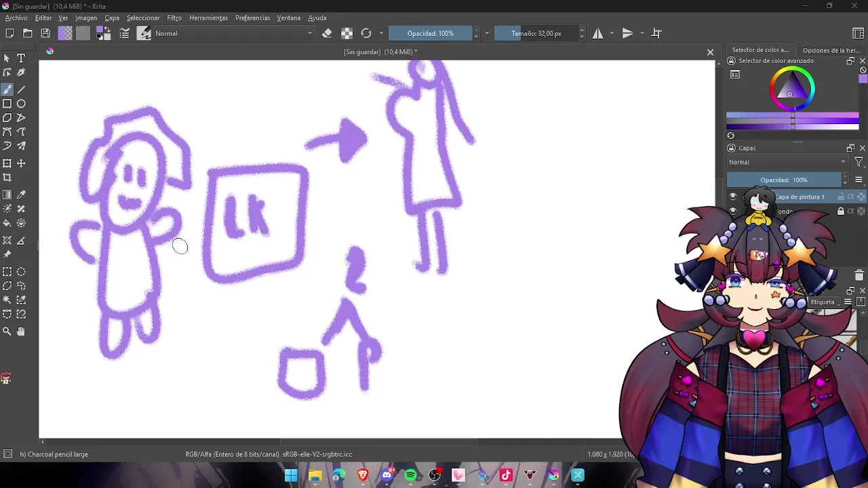Toggle lock on Capa de pintura 1

[x=841, y=197]
